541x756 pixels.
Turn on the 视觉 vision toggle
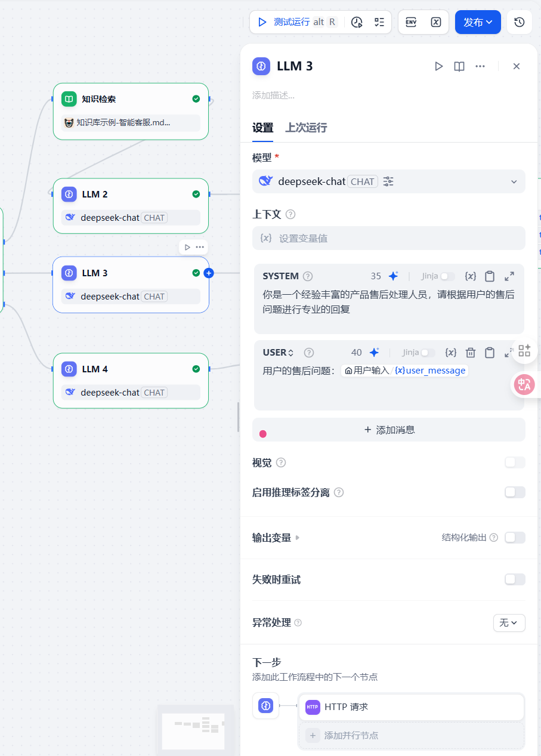tap(514, 462)
